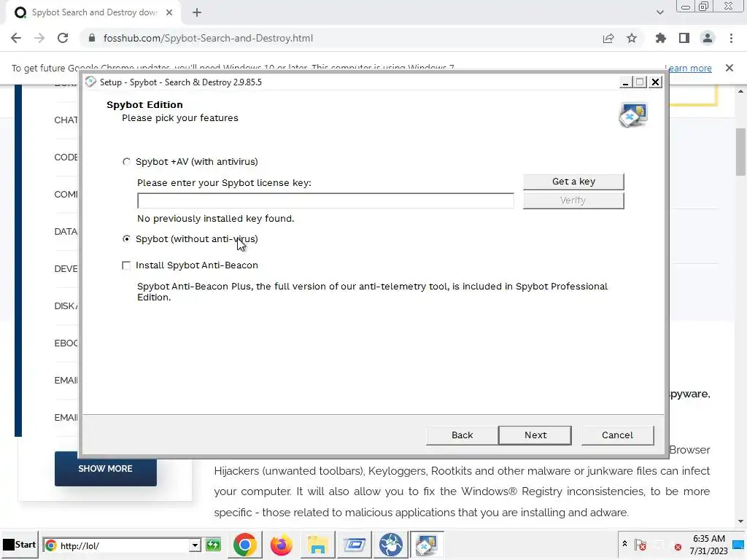747x560 pixels.
Task: Enable Install Spybot Anti-Beacon checkbox
Action: [126, 265]
